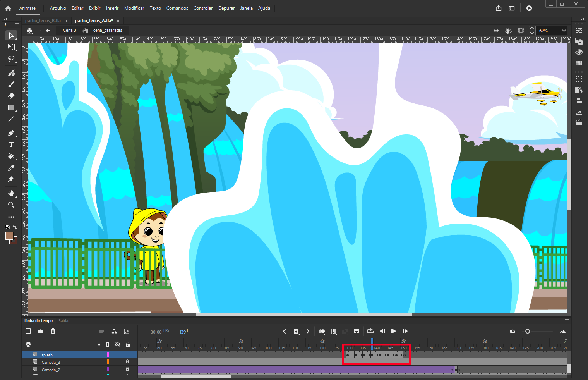
Task: Turn on onion skin in timeline
Action: tap(322, 331)
